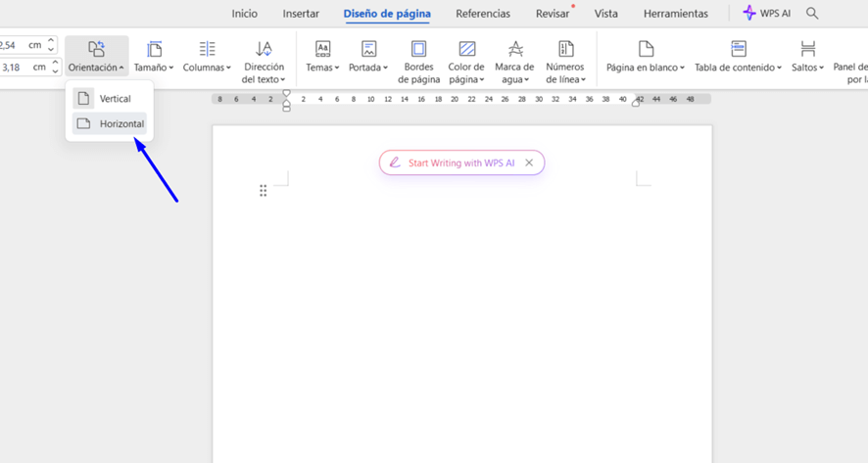The width and height of the screenshot is (868, 463).
Task: Dismiss the Start Writing with WPS AI prompt
Action: pos(529,163)
